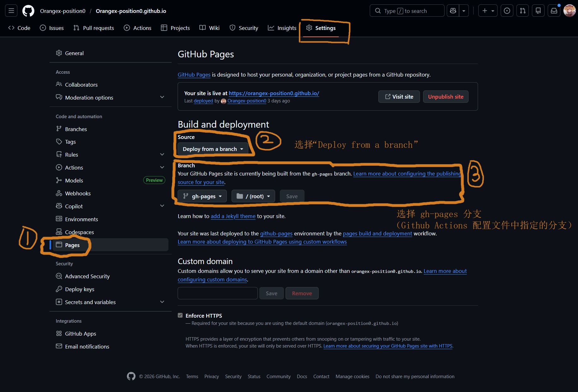
Task: Open the Copilot chat icon in header
Action: point(453,11)
